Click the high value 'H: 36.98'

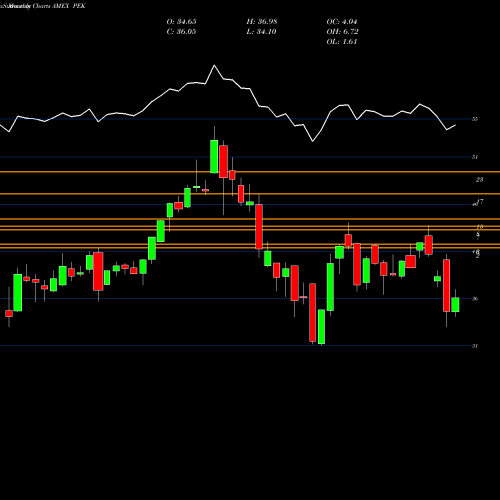pos(262,22)
